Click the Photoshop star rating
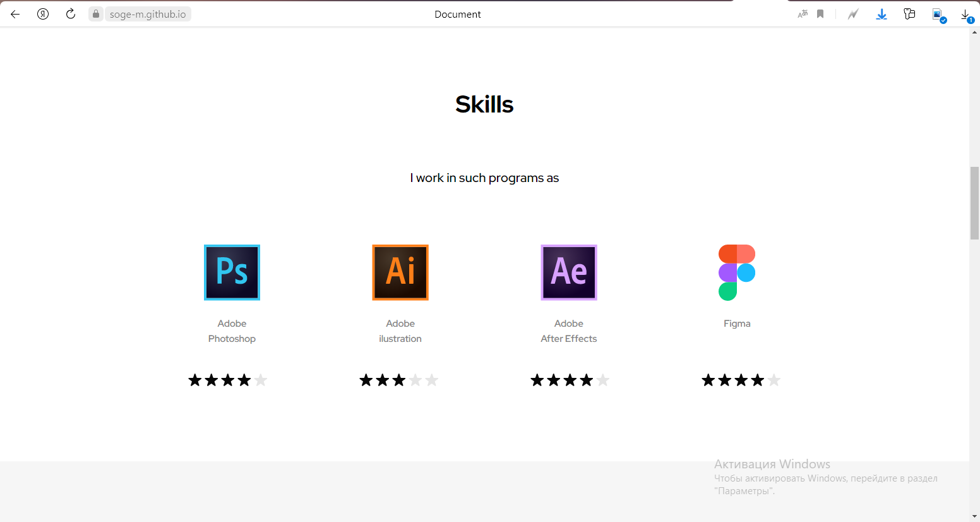 [228, 380]
